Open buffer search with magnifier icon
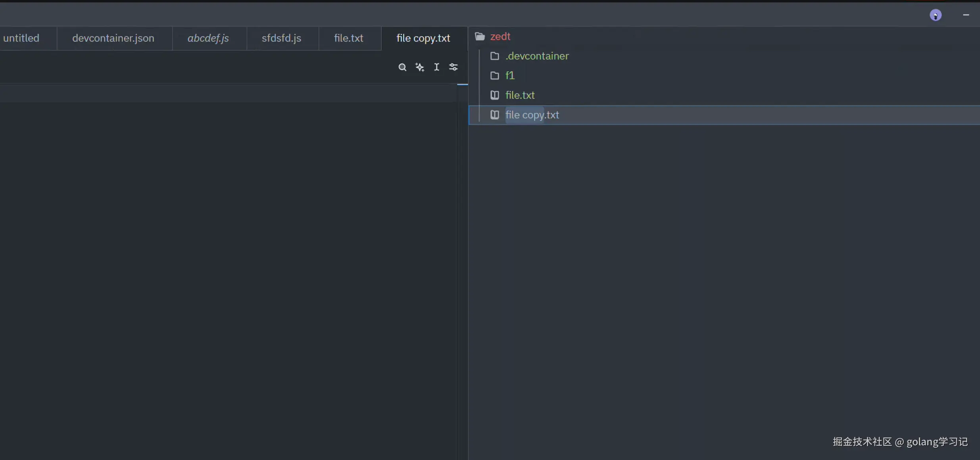 click(x=402, y=67)
